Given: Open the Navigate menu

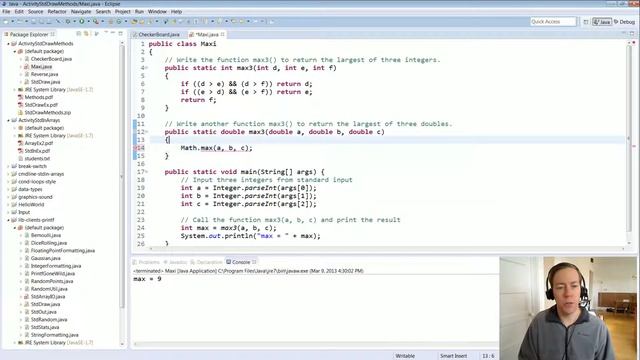Looking at the screenshot, I should [x=81, y=12].
